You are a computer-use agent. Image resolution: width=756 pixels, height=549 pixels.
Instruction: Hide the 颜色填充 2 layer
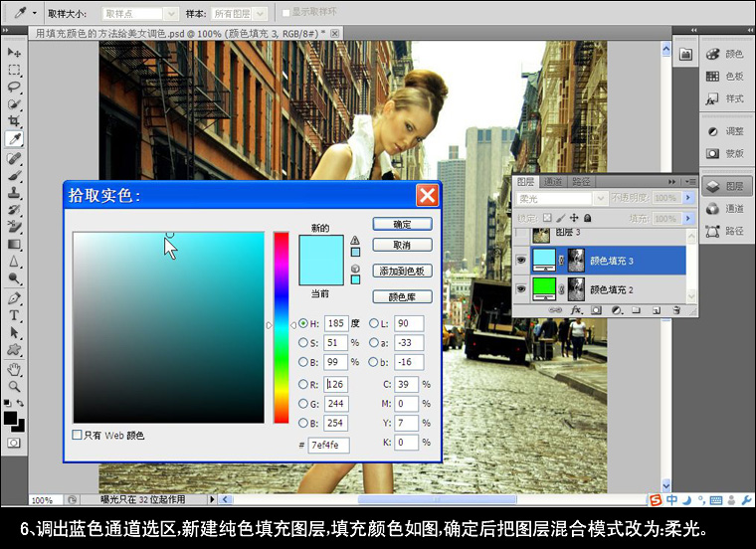tap(521, 289)
